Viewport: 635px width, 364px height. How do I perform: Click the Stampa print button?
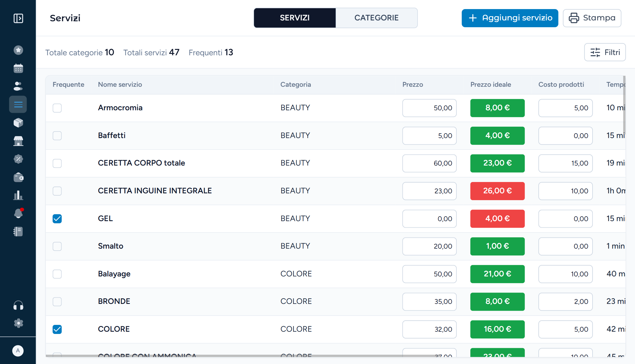click(592, 18)
